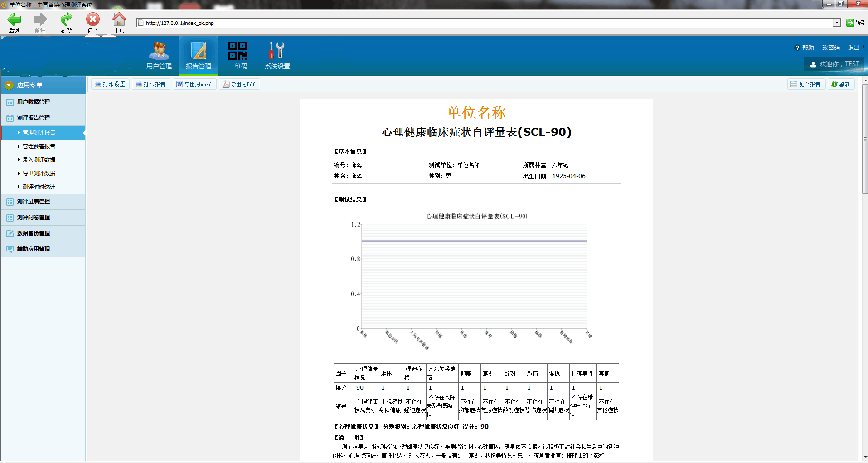Viewport: 868px width, 463px height.
Task: Click the 刷新 refresh button in report toolbar
Action: [x=841, y=84]
